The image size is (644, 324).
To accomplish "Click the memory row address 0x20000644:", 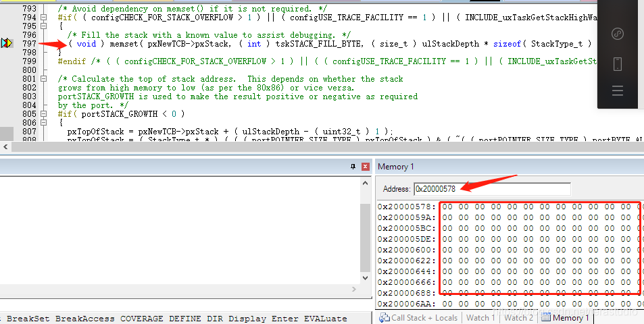I will pyautogui.click(x=407, y=271).
